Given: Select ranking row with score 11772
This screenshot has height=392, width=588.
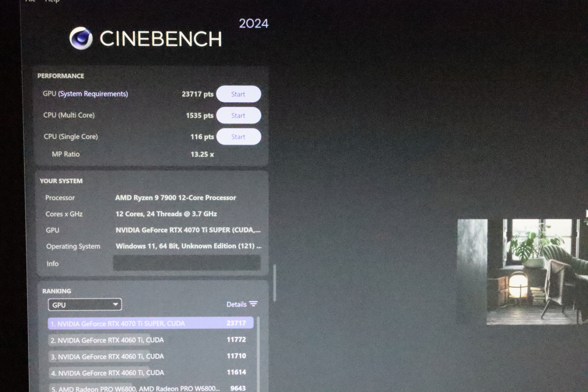Looking at the screenshot, I should (151, 340).
